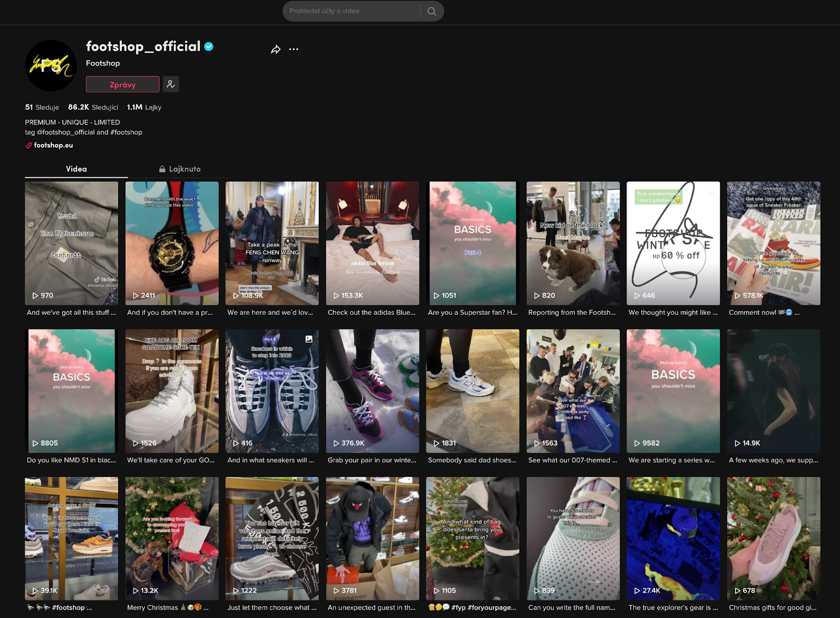This screenshot has width=840, height=618.
Task: Open the Feng Chen Wang runway video
Action: pyautogui.click(x=272, y=243)
